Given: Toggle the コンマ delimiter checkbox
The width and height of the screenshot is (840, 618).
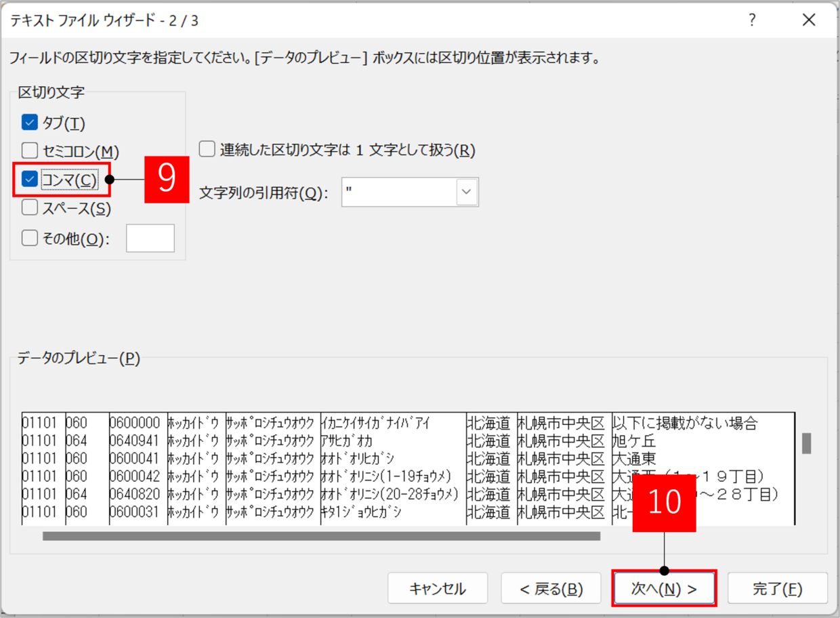Looking at the screenshot, I should (x=29, y=180).
